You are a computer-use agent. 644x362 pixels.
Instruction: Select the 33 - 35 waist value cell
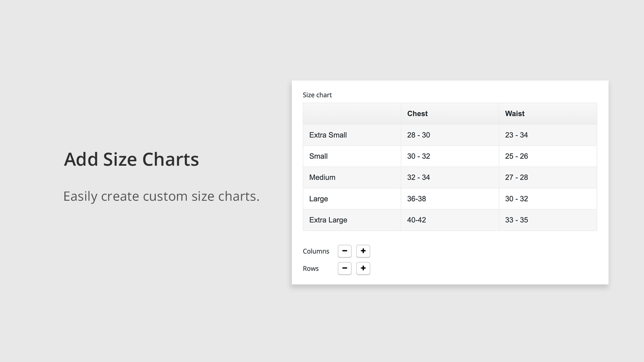click(x=516, y=220)
